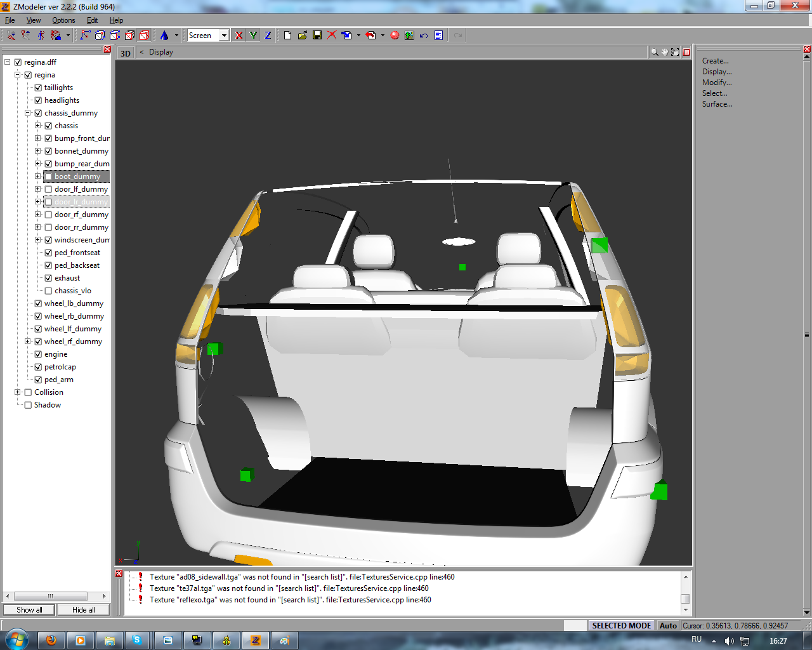Open the Options menu

(x=63, y=20)
